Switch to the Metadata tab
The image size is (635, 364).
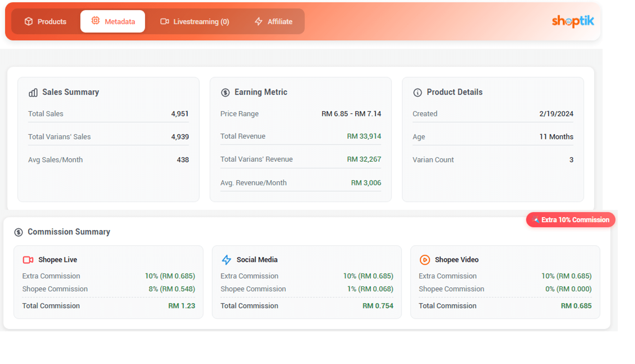(x=113, y=22)
